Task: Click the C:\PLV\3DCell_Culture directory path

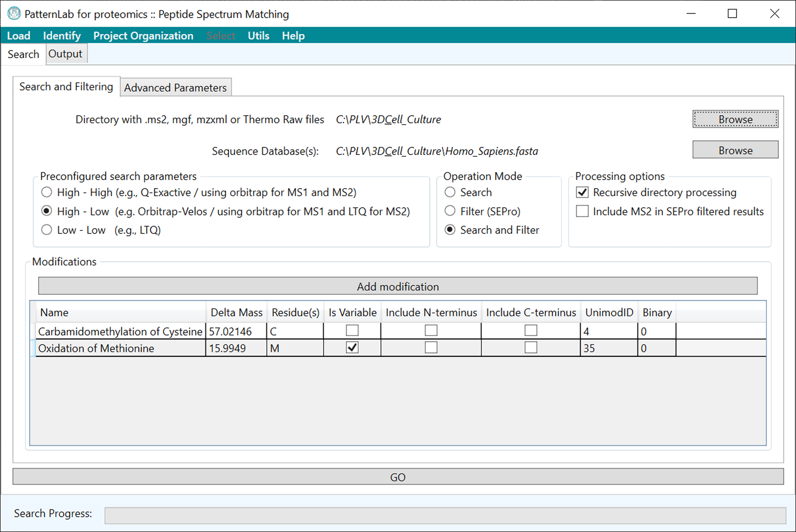Action: (388, 119)
